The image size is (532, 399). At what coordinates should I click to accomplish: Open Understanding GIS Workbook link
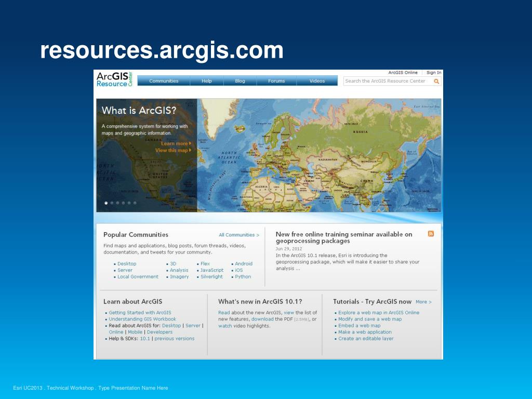click(142, 319)
